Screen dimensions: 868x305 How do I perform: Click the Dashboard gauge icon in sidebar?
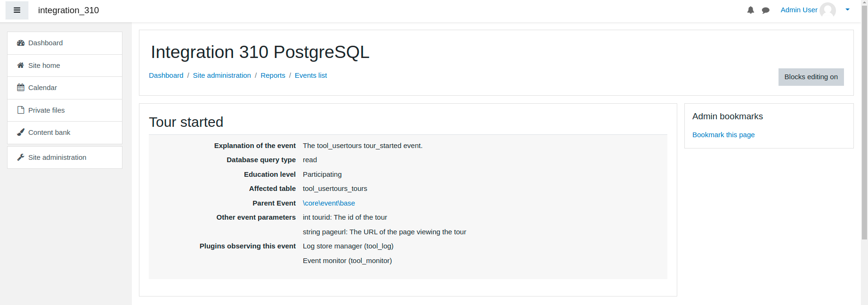(x=21, y=43)
